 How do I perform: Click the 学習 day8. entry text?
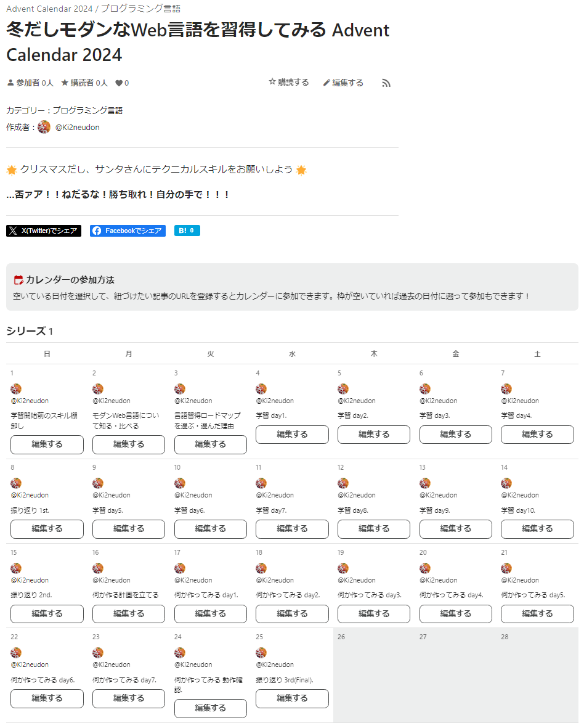353,510
